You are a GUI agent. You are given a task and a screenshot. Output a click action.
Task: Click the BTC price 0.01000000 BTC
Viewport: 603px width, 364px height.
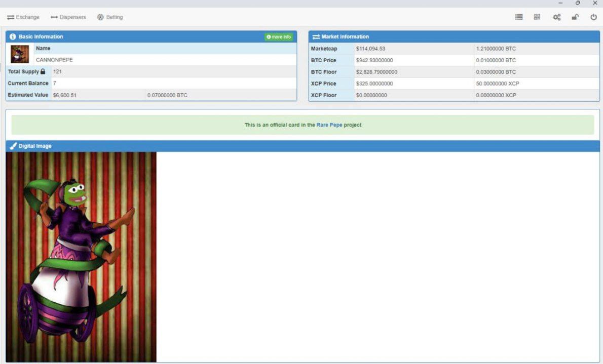click(496, 60)
